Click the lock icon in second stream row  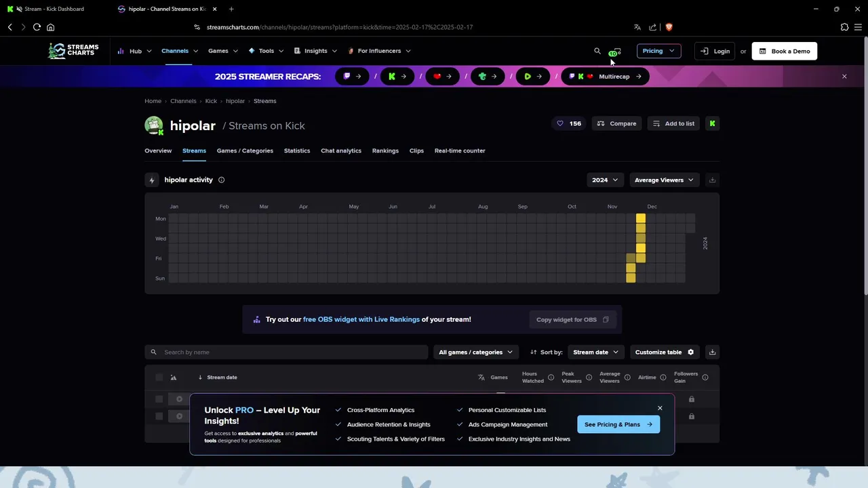tap(692, 416)
